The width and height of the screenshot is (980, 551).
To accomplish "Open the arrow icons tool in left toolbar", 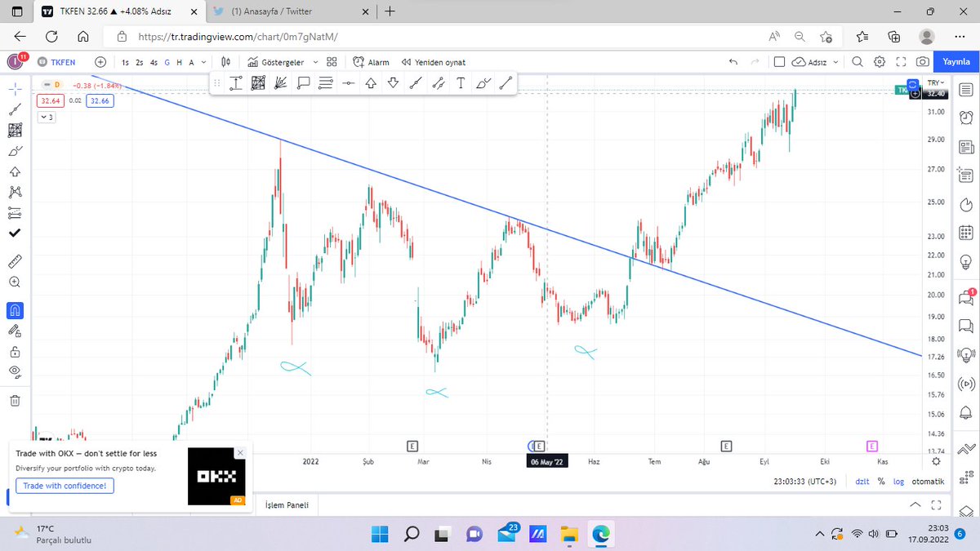I will click(15, 171).
